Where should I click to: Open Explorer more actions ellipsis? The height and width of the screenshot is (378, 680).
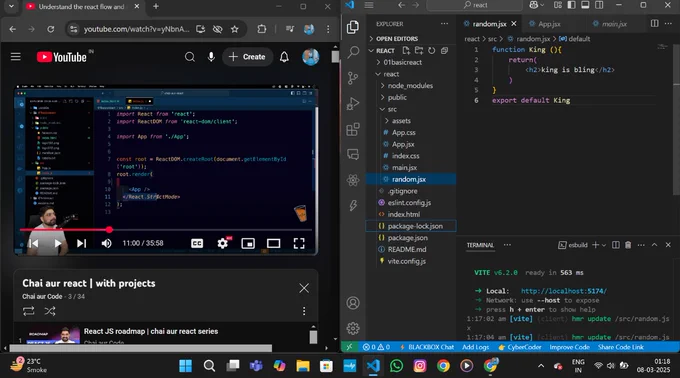coord(445,24)
